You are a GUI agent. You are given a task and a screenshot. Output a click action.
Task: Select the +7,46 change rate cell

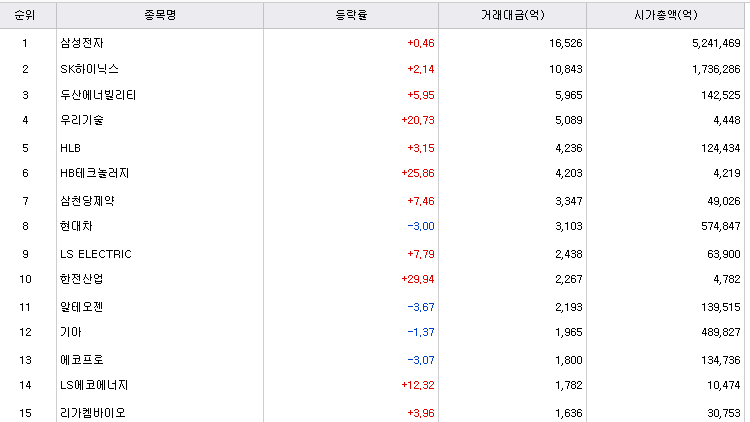(x=421, y=201)
